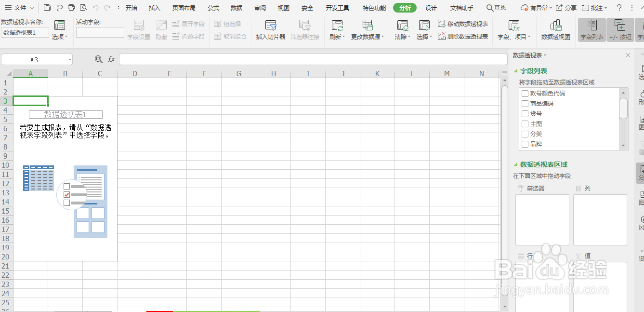Switch to the 开始 ribbon tab
The image size is (644, 312).
(131, 8)
